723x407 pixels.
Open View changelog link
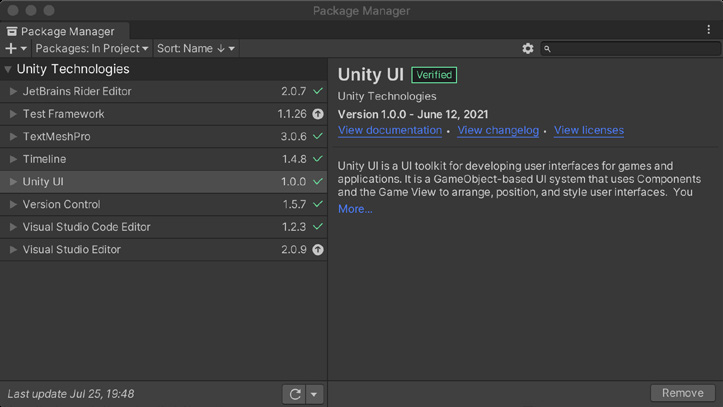[x=498, y=130]
